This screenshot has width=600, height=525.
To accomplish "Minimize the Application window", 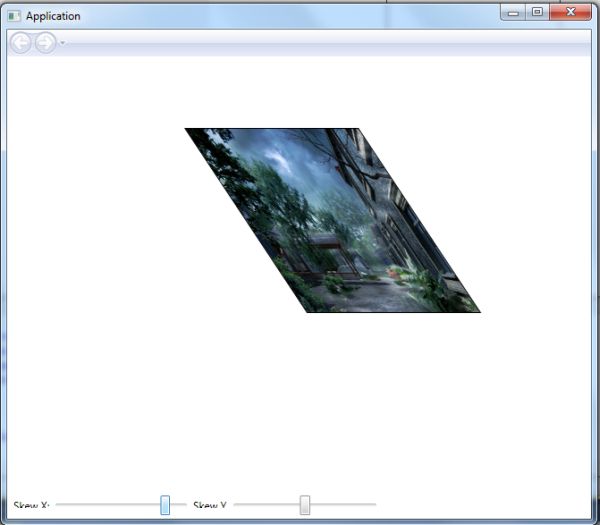I will [x=513, y=13].
